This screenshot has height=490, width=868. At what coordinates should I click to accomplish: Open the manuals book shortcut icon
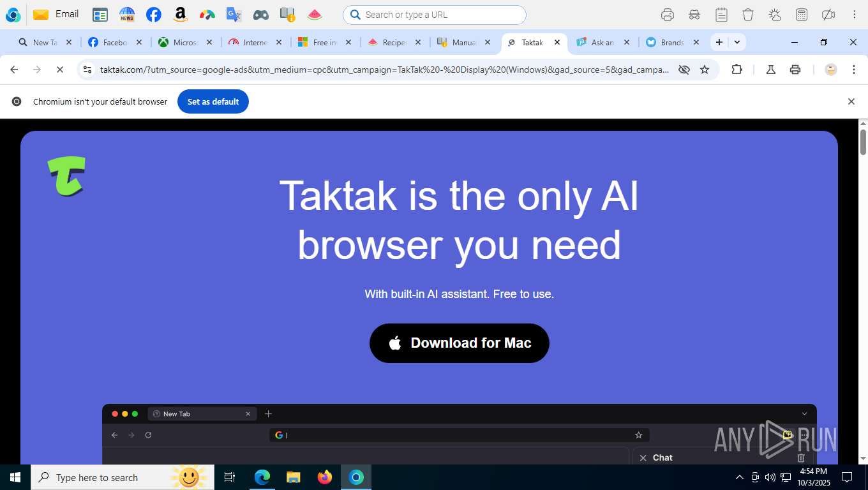(x=288, y=15)
